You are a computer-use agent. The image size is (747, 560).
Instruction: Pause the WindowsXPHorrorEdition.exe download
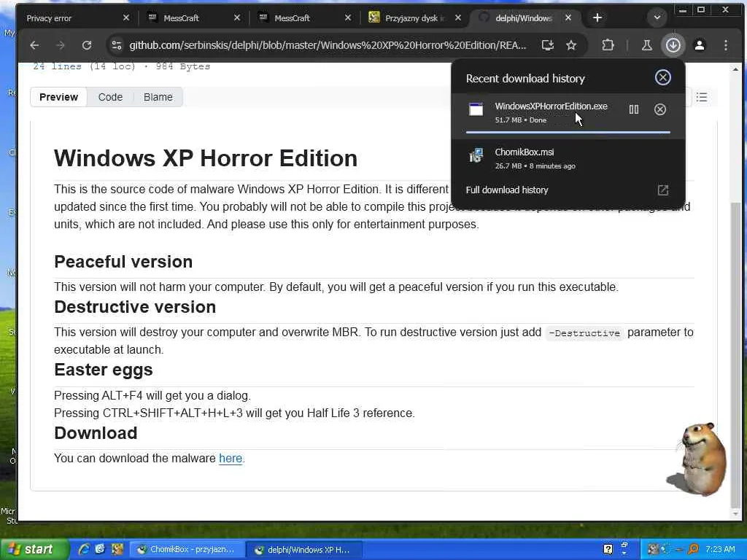coord(634,109)
